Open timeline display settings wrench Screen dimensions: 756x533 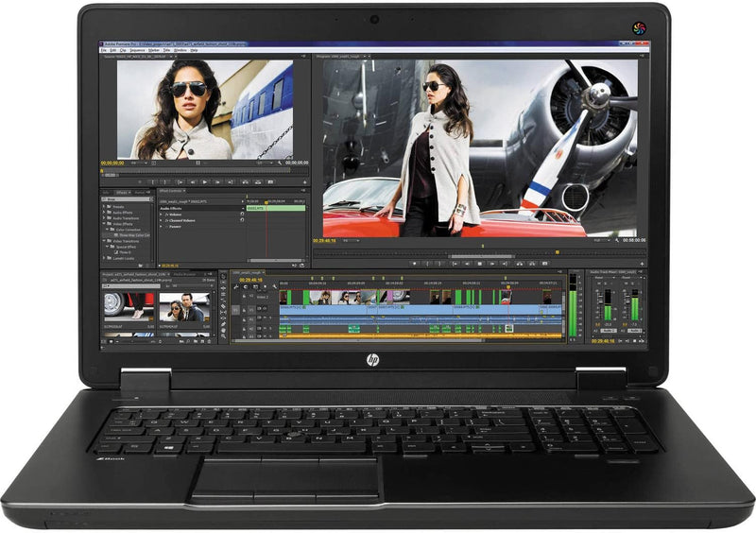tap(274, 286)
